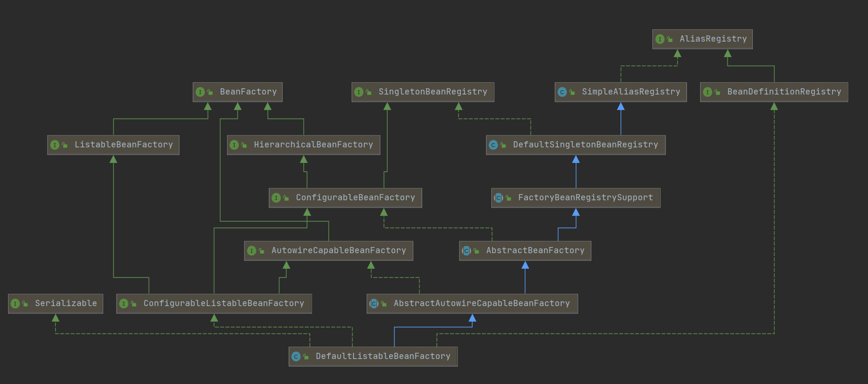Click the public lock icon on Serializable
The height and width of the screenshot is (384, 868).
pyautogui.click(x=25, y=304)
